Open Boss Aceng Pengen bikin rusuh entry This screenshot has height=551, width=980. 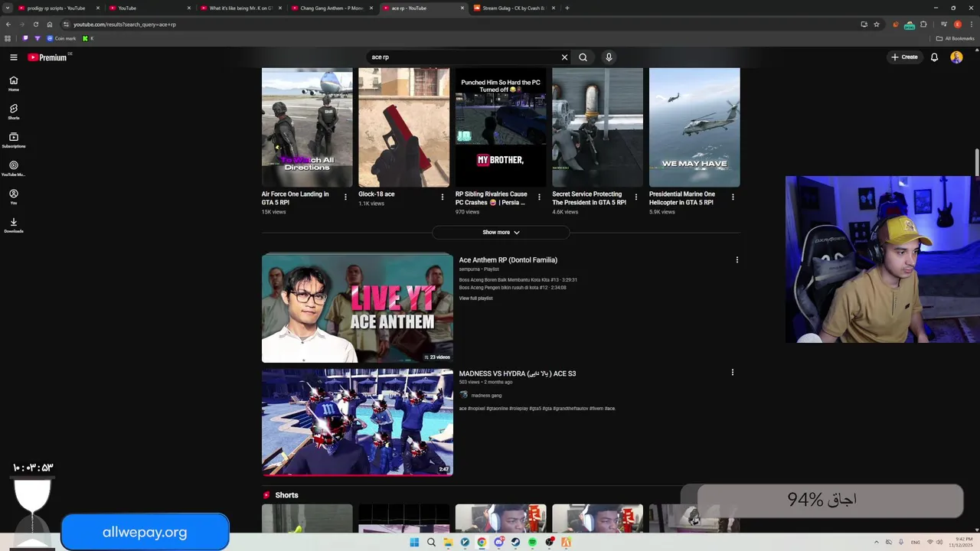[513, 288]
